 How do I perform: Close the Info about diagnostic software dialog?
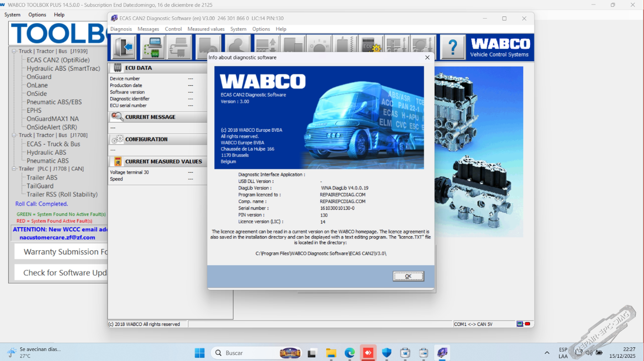point(427,57)
